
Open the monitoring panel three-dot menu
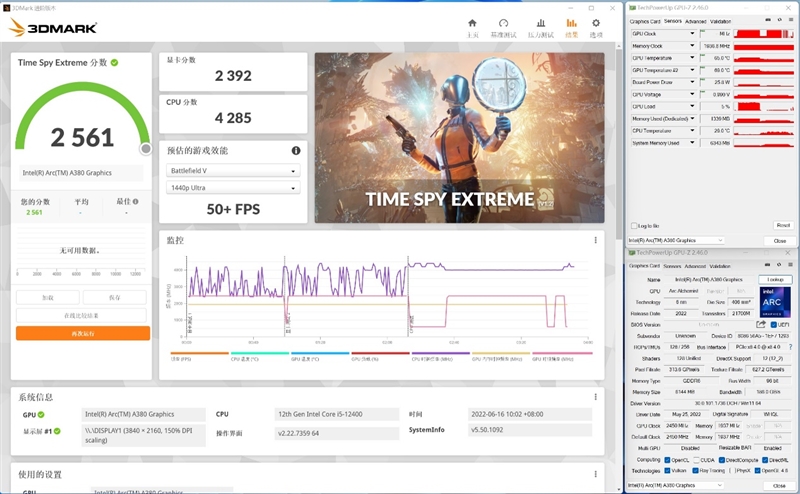point(596,240)
